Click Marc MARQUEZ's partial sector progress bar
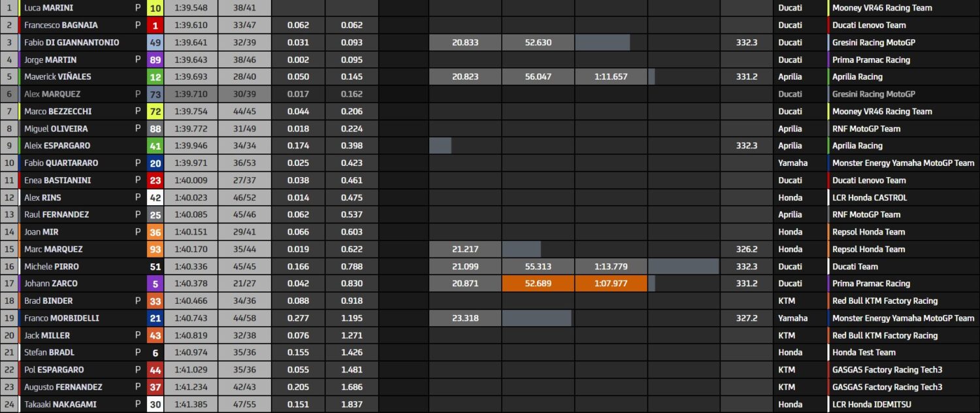980x413 pixels. (x=521, y=249)
